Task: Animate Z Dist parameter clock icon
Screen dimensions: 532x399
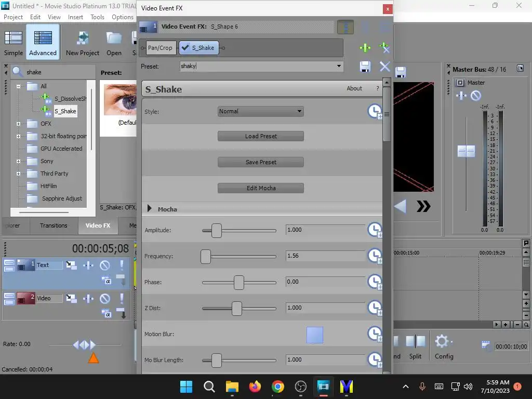Action: pos(375,308)
